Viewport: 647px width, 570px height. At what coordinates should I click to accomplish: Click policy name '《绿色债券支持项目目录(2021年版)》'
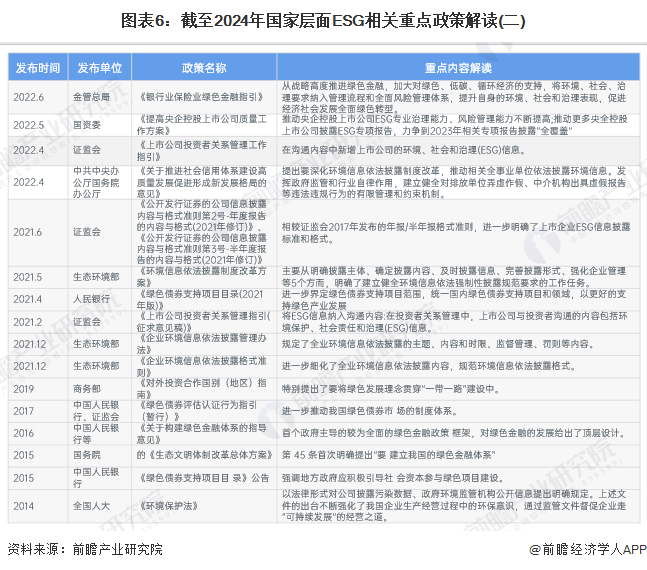click(200, 300)
